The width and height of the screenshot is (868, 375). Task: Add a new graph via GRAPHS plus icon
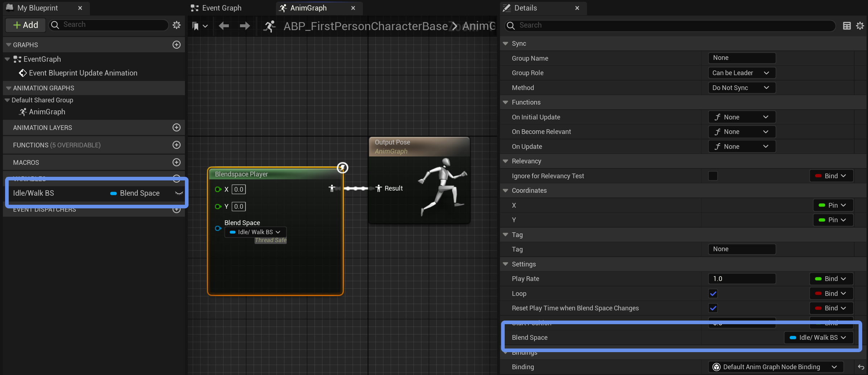(x=177, y=45)
